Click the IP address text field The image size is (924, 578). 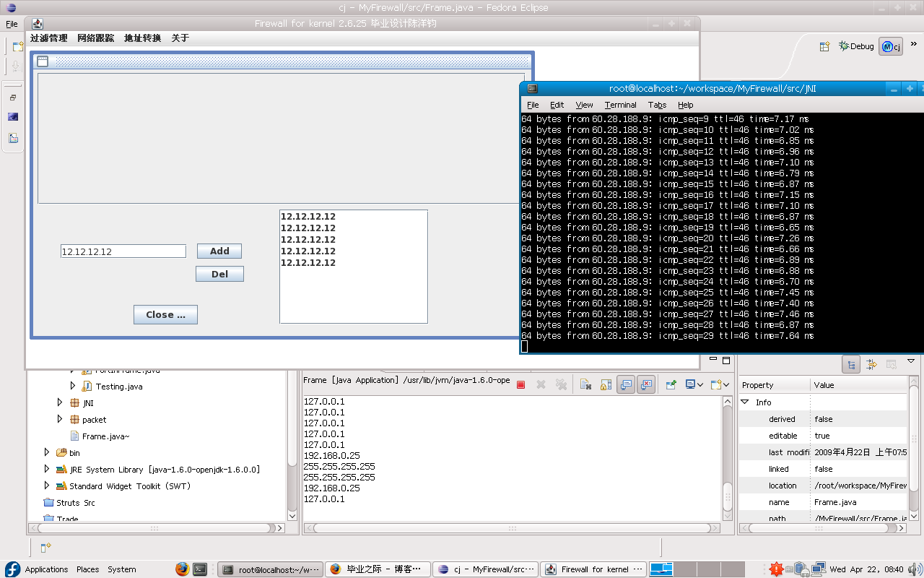[x=123, y=251]
